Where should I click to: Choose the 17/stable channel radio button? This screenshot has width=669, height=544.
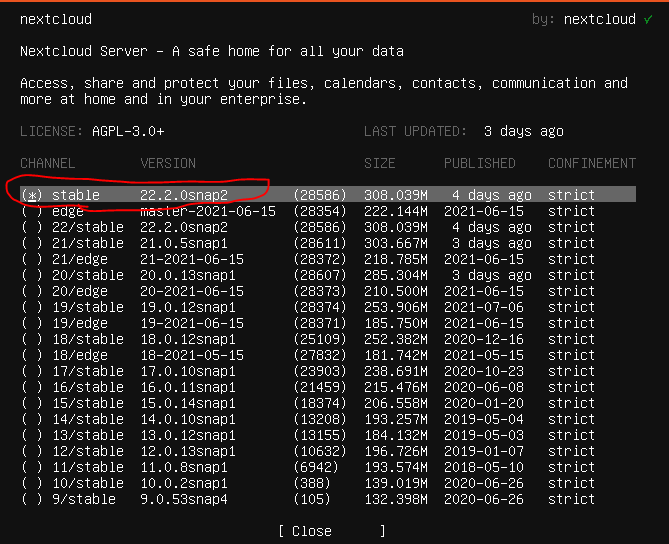pyautogui.click(x=32, y=371)
